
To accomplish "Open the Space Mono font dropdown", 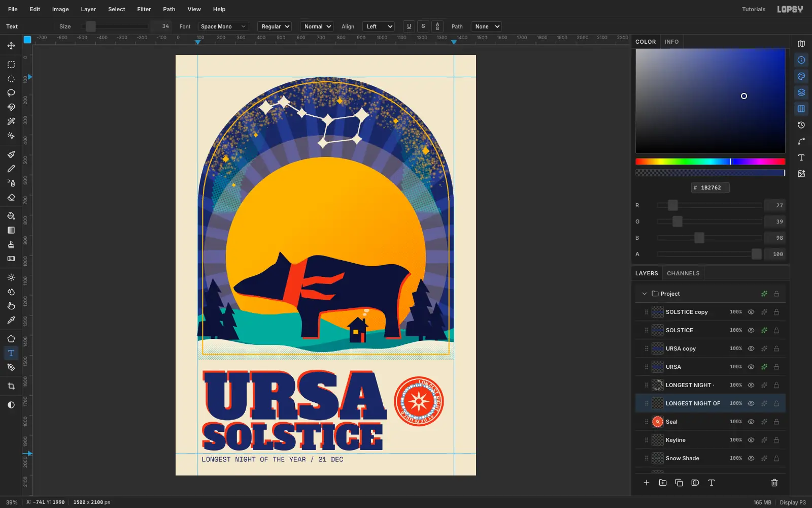I will tap(223, 26).
